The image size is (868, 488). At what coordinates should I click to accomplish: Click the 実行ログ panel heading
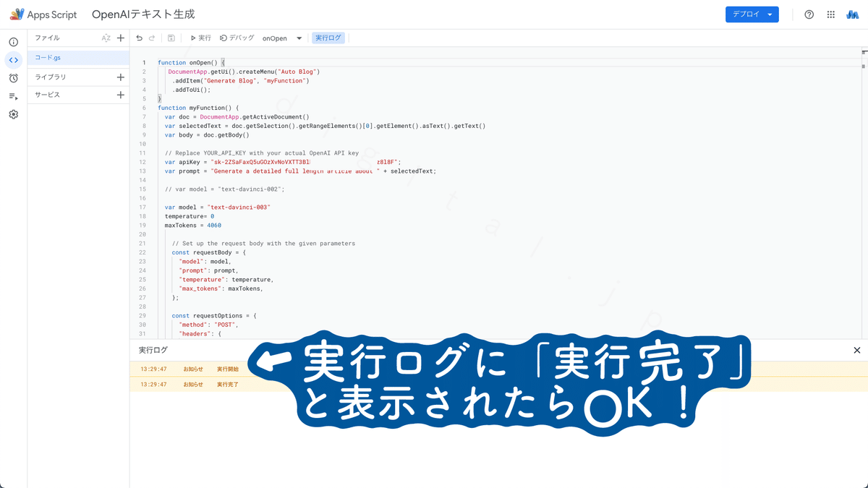click(153, 350)
